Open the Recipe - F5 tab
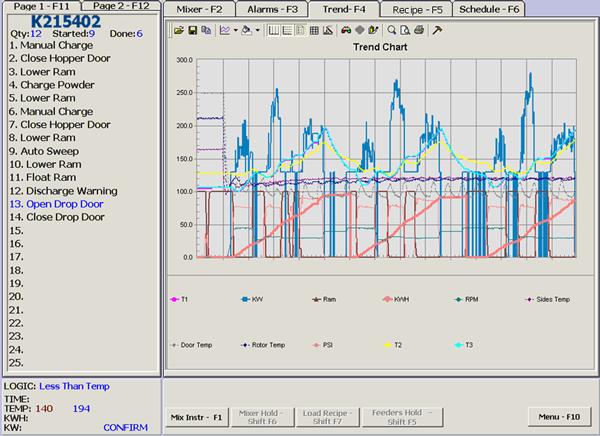The width and height of the screenshot is (600, 436). click(417, 10)
